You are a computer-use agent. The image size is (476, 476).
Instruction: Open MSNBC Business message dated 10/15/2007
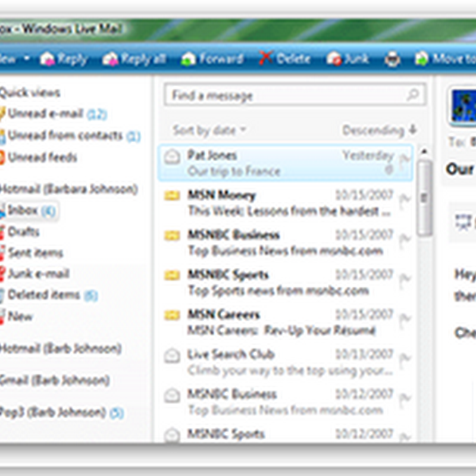(x=286, y=243)
